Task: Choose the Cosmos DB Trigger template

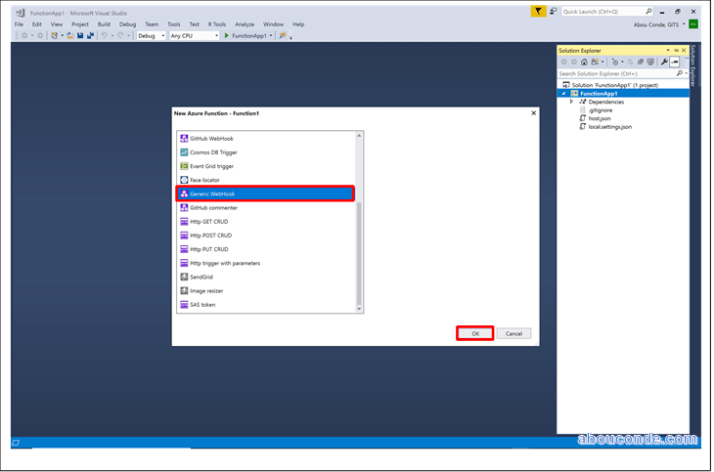Action: (213, 152)
